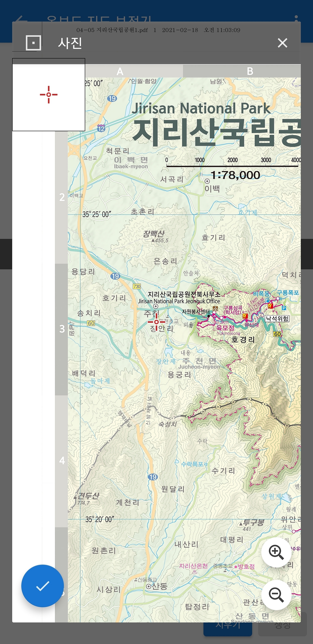This screenshot has height=644, width=313.
Task: Tap the route 12 highway shield
Action: point(101,129)
